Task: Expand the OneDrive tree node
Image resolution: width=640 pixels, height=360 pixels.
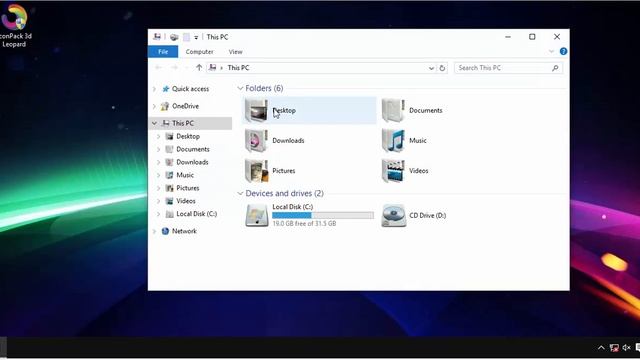Action: pos(154,106)
